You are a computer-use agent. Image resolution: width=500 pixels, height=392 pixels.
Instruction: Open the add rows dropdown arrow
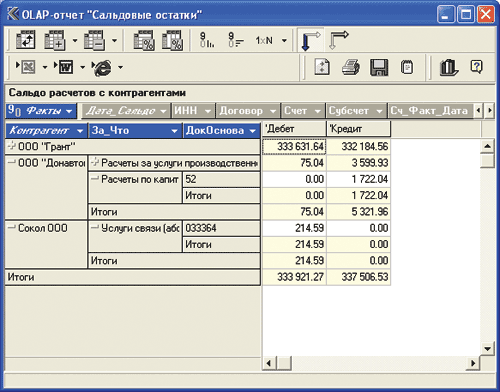(75, 41)
